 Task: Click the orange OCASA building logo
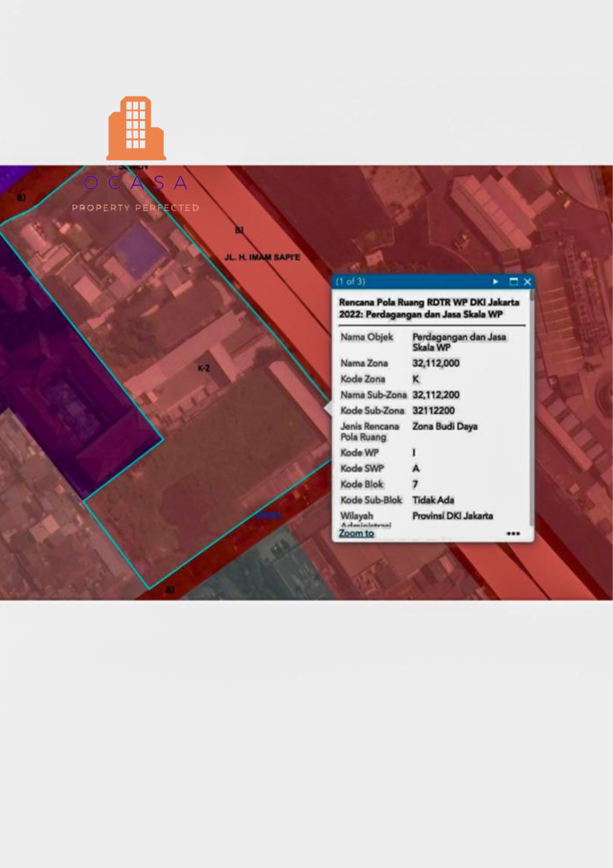(137, 128)
